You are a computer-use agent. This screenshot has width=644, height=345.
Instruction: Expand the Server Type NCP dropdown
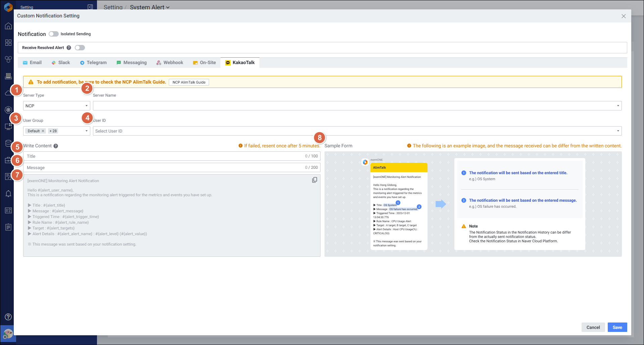click(x=56, y=106)
